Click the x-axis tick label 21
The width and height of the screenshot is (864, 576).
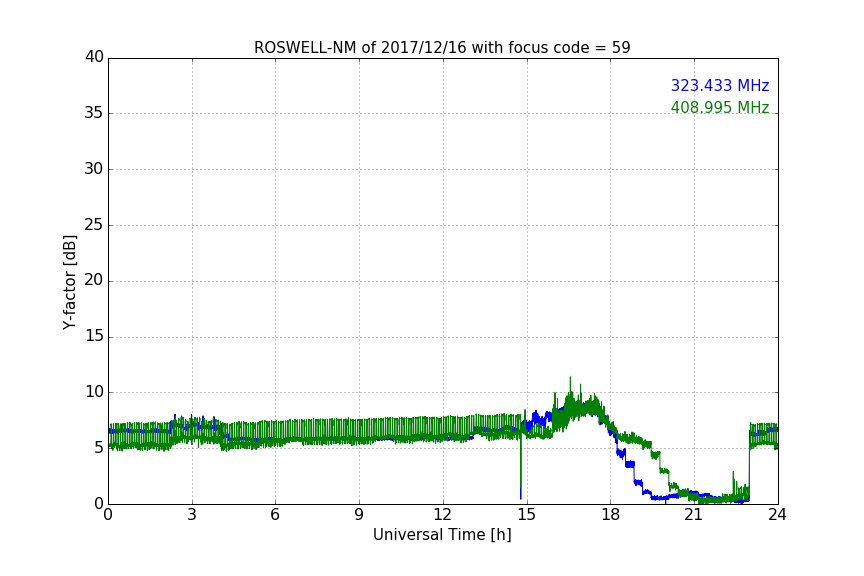694,515
